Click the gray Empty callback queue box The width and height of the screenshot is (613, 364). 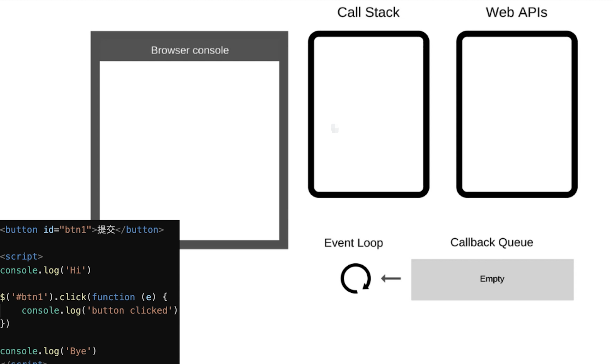tap(492, 279)
